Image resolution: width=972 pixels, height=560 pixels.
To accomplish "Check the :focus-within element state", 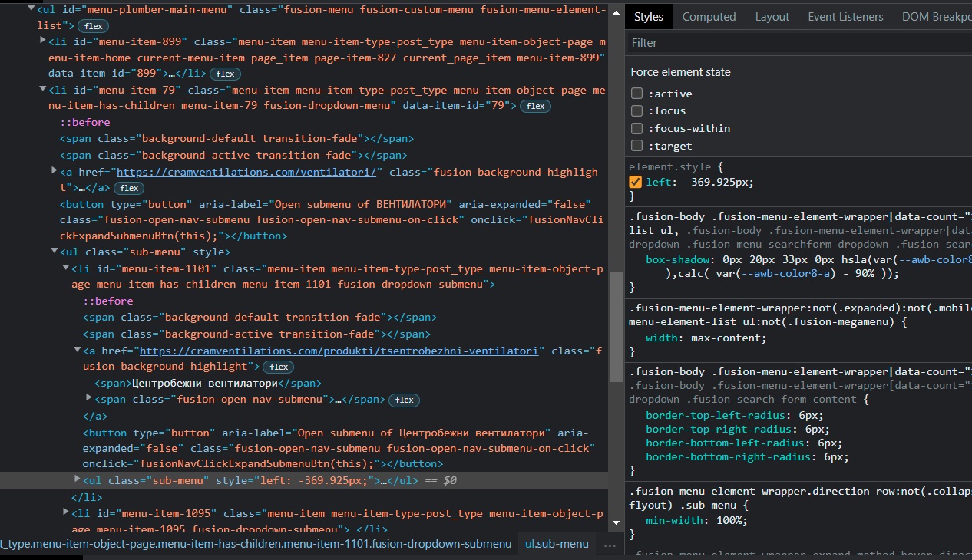I will [x=636, y=128].
